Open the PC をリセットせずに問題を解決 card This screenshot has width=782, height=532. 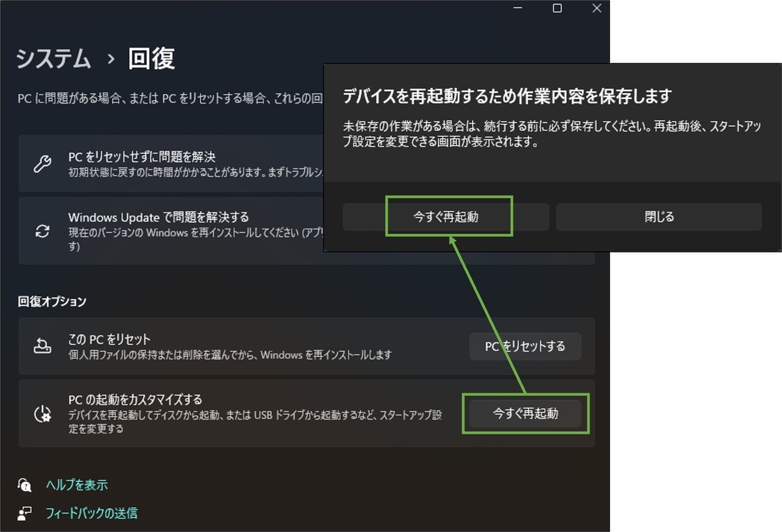(171, 163)
